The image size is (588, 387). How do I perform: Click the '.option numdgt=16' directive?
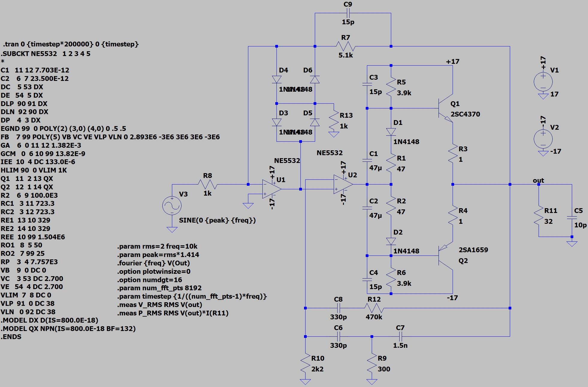149,280
